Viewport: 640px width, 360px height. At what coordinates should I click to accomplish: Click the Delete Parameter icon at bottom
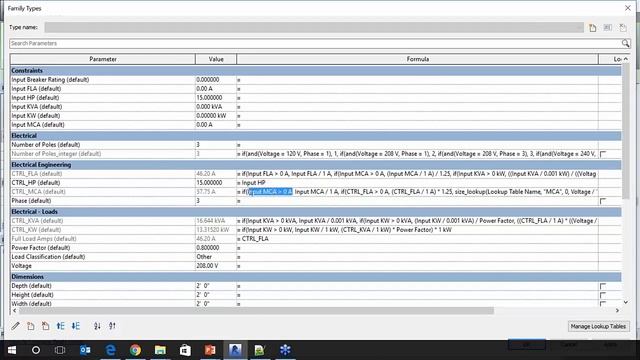(45, 326)
